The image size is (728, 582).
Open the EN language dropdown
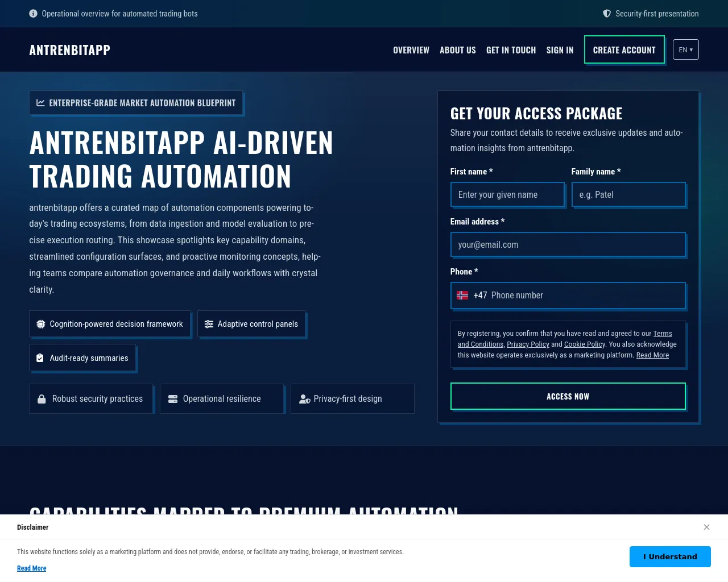[686, 49]
